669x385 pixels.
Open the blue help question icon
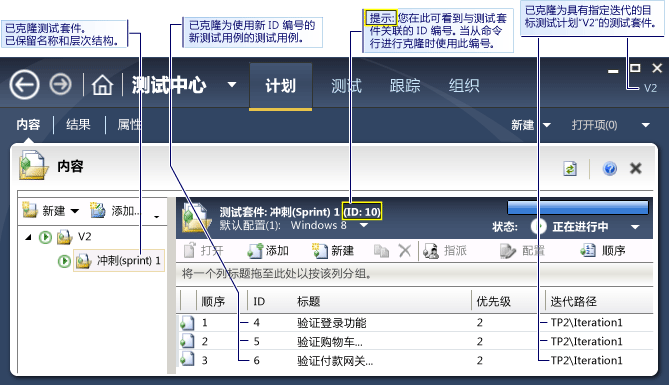[610, 168]
